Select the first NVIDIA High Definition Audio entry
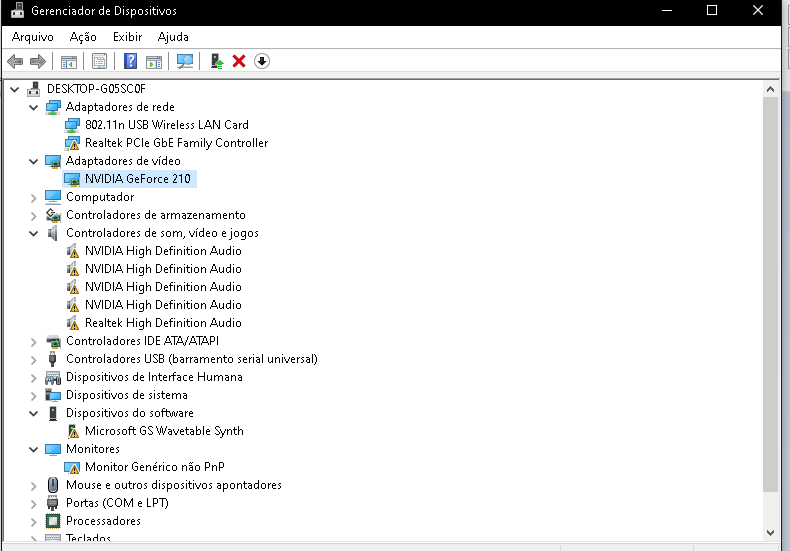This screenshot has width=790, height=551. [x=163, y=251]
